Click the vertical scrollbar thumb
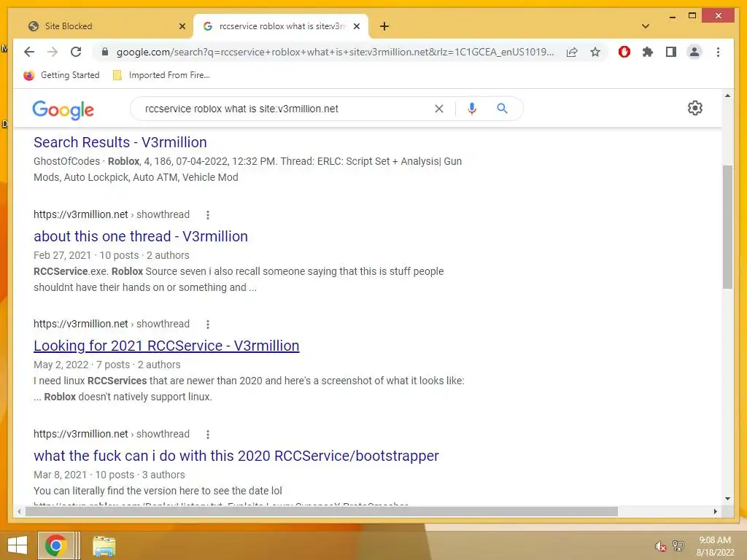Viewport: 747px width, 560px height. 727,227
